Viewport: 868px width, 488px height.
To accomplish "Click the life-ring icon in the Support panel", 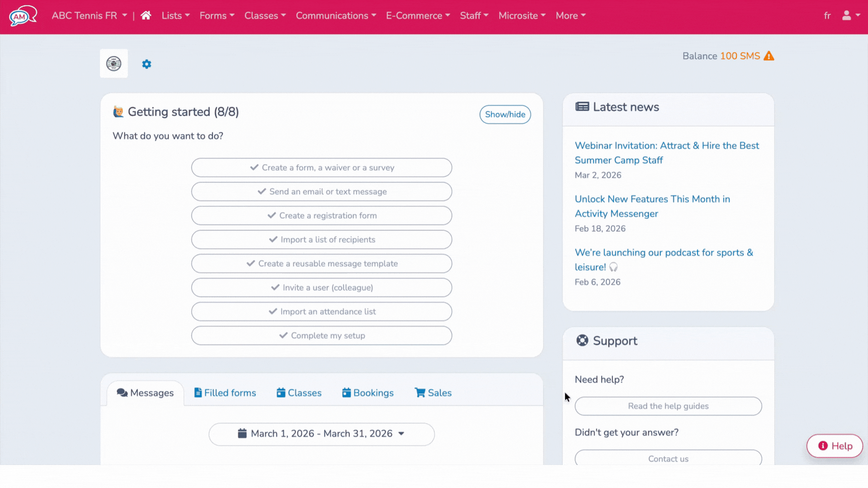I will tap(582, 340).
